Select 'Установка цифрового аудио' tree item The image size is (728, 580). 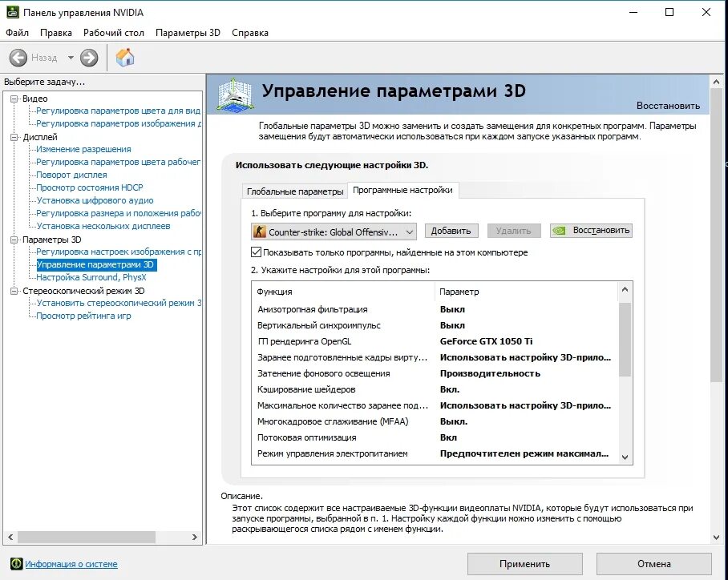click(95, 200)
